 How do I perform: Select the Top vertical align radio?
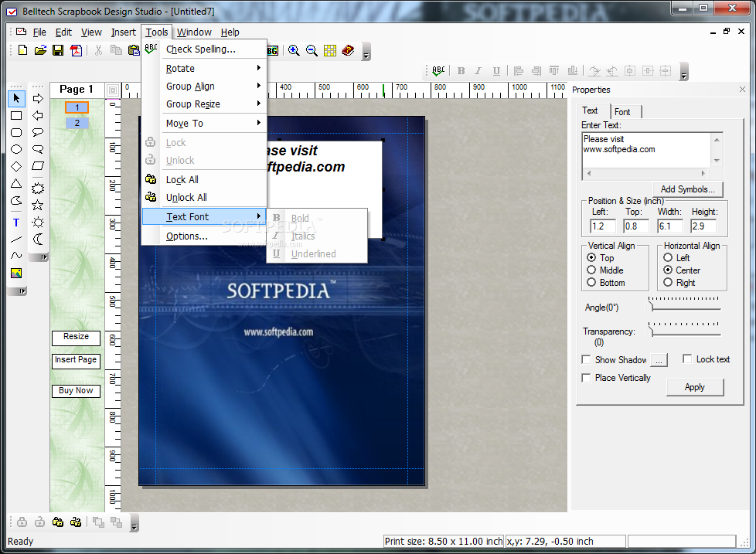click(591, 258)
